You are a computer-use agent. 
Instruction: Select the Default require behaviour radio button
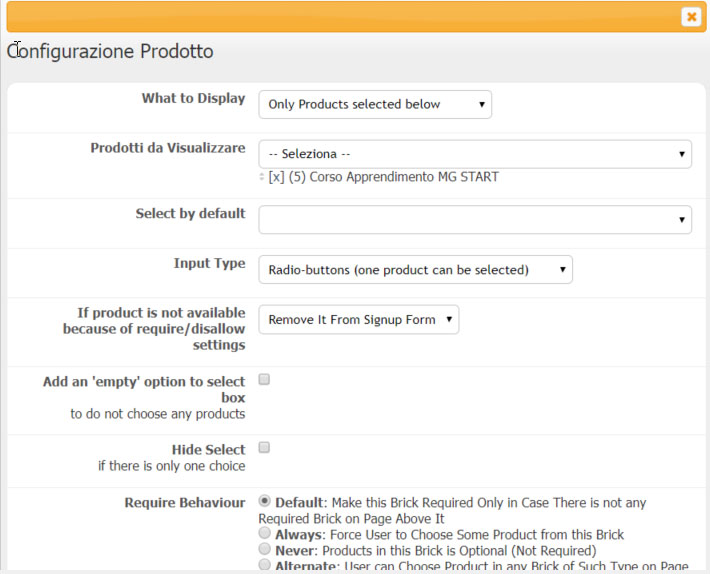265,500
